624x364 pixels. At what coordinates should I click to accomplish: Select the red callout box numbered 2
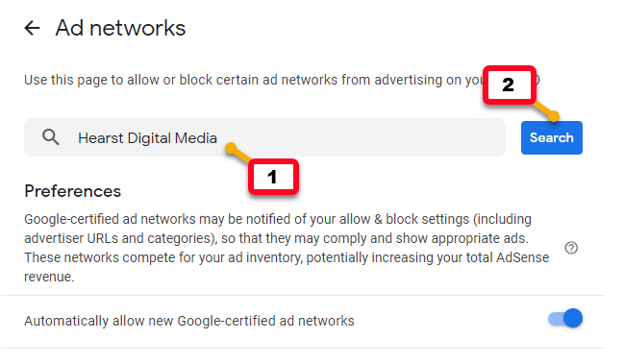509,85
